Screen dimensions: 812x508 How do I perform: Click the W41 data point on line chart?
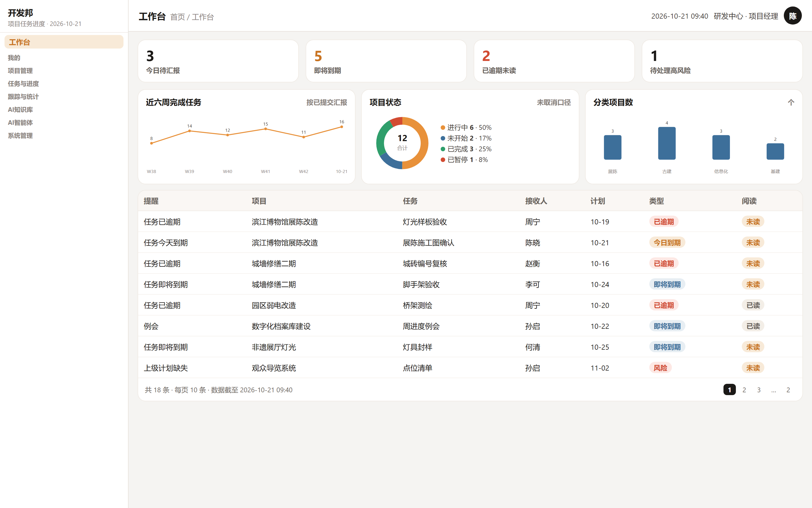[x=265, y=129]
